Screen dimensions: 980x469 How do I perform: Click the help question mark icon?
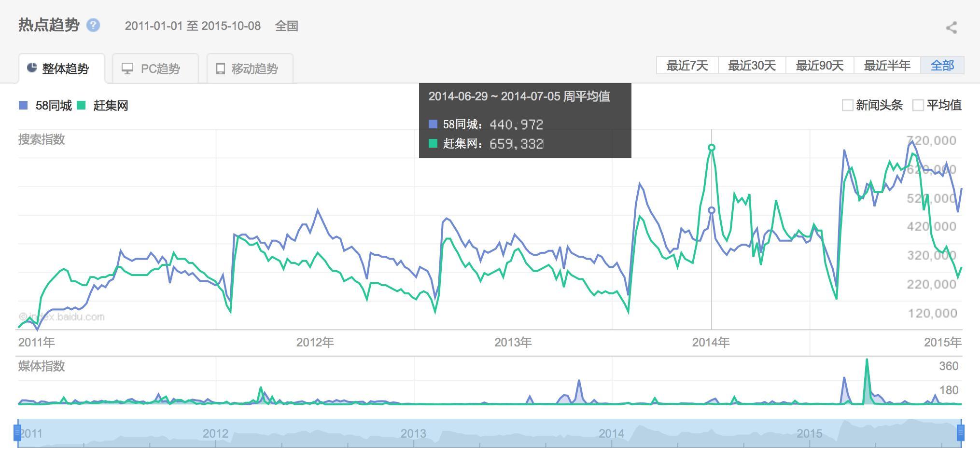point(93,25)
